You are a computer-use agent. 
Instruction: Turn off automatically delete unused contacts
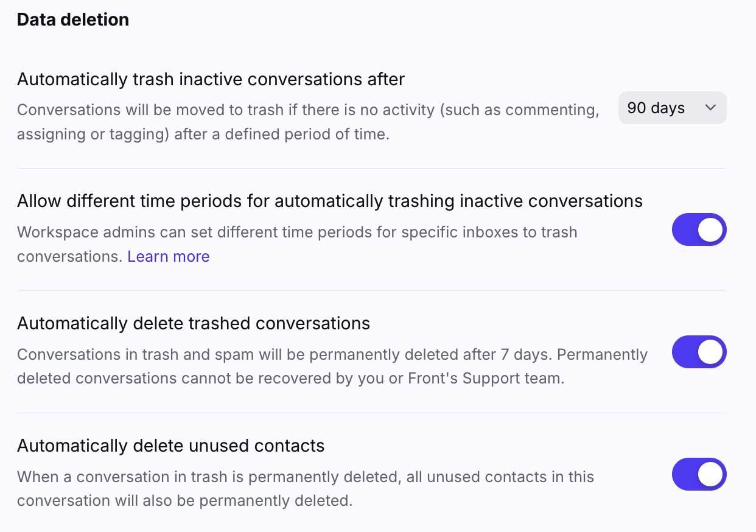(x=699, y=474)
